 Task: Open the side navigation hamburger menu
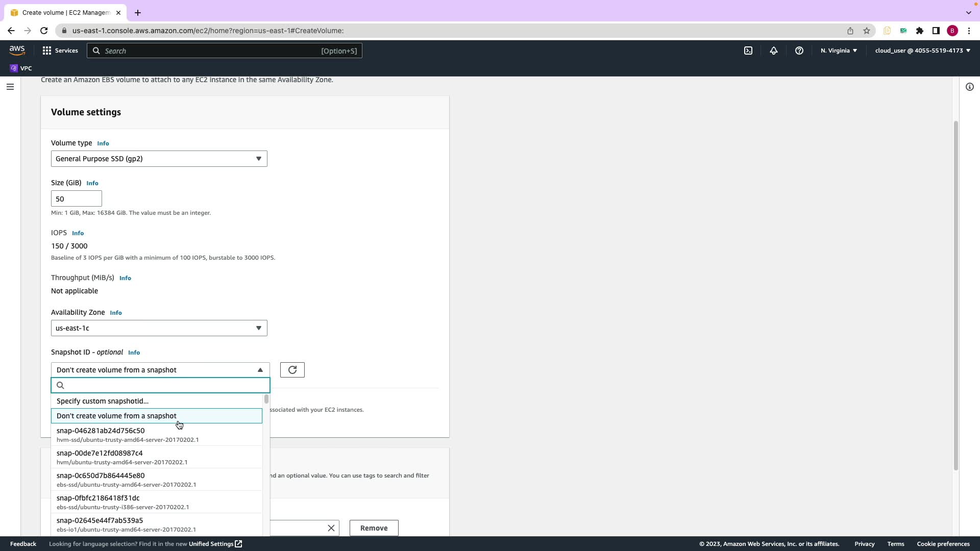10,87
